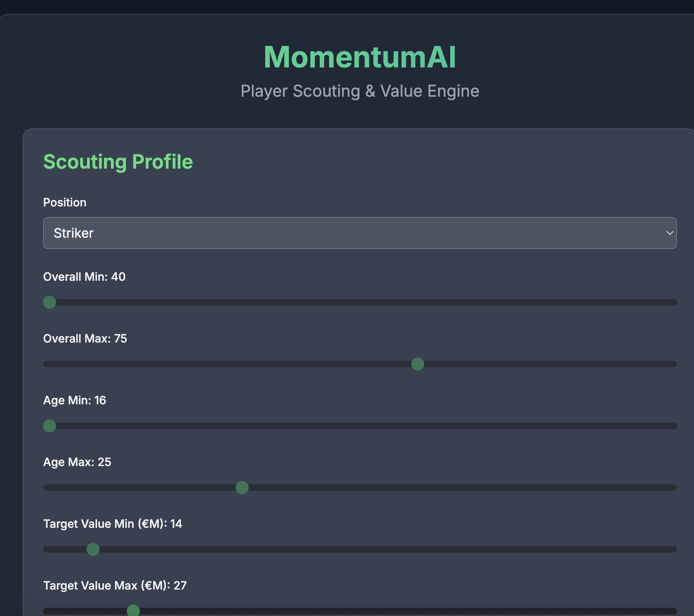Select the Age Max slider knob
Screen dimensions: 694x616
point(242,488)
